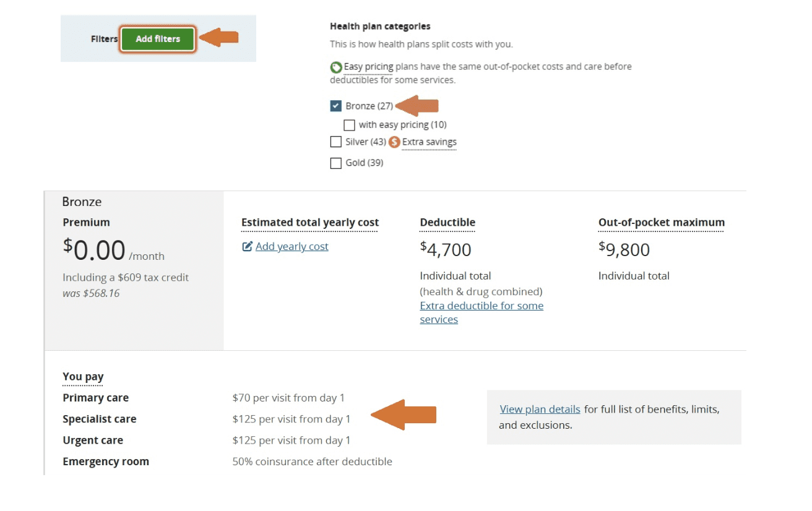Click the orange Extra savings dollar icon
Image resolution: width=812 pixels, height=511 pixels.
click(x=394, y=142)
